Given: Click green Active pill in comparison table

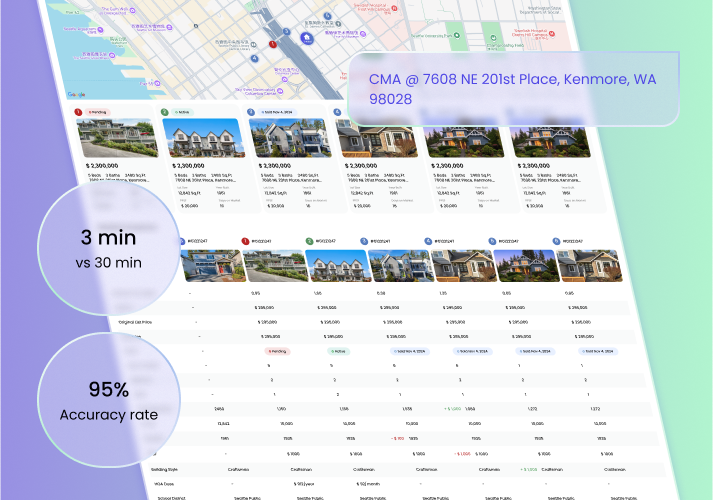Looking at the screenshot, I should pyautogui.click(x=339, y=351).
